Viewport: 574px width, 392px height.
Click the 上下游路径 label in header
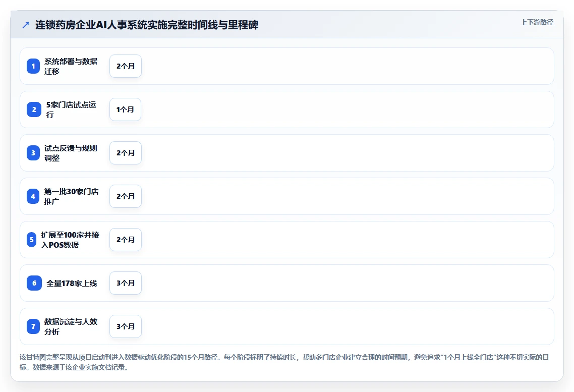[537, 22]
